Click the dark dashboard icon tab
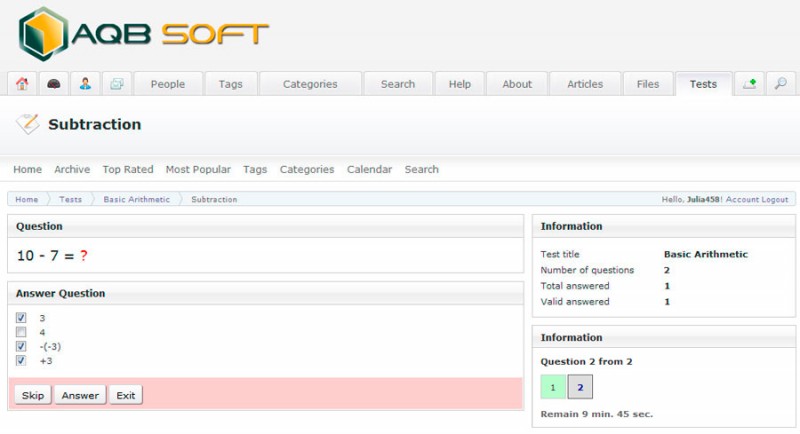 tap(53, 84)
